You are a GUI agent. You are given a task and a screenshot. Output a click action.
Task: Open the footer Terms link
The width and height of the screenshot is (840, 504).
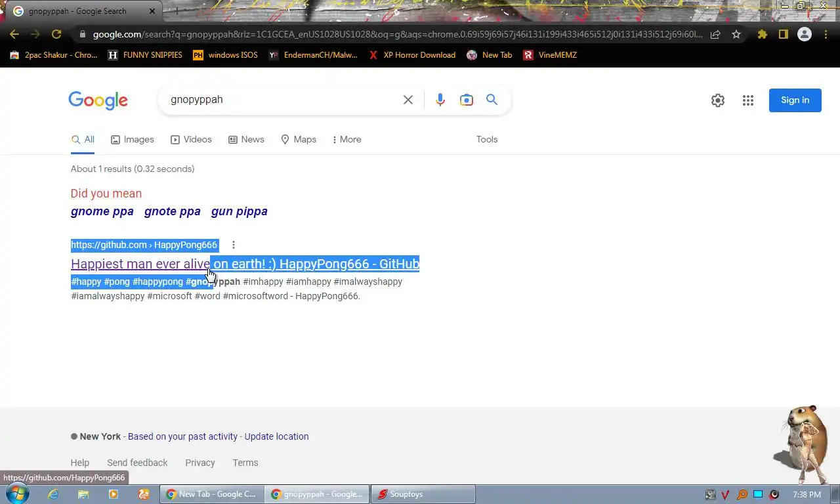(x=245, y=463)
